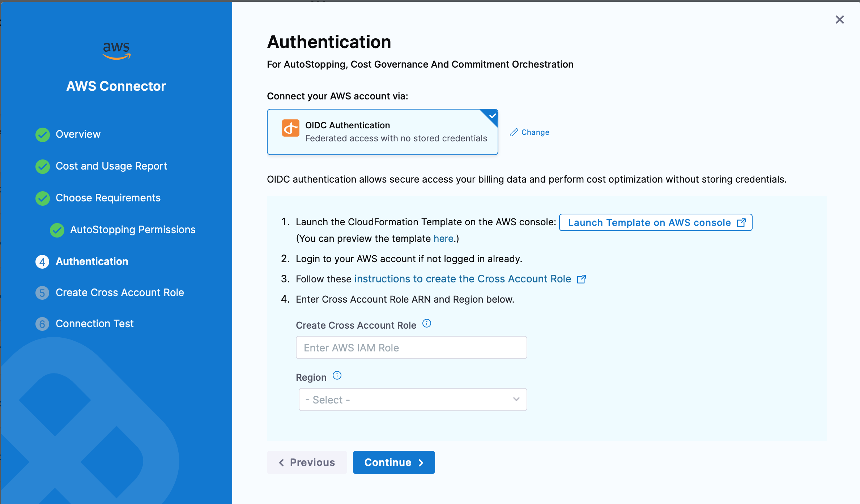The width and height of the screenshot is (860, 504).
Task: Click the pencil icon next to Change
Action: [514, 132]
